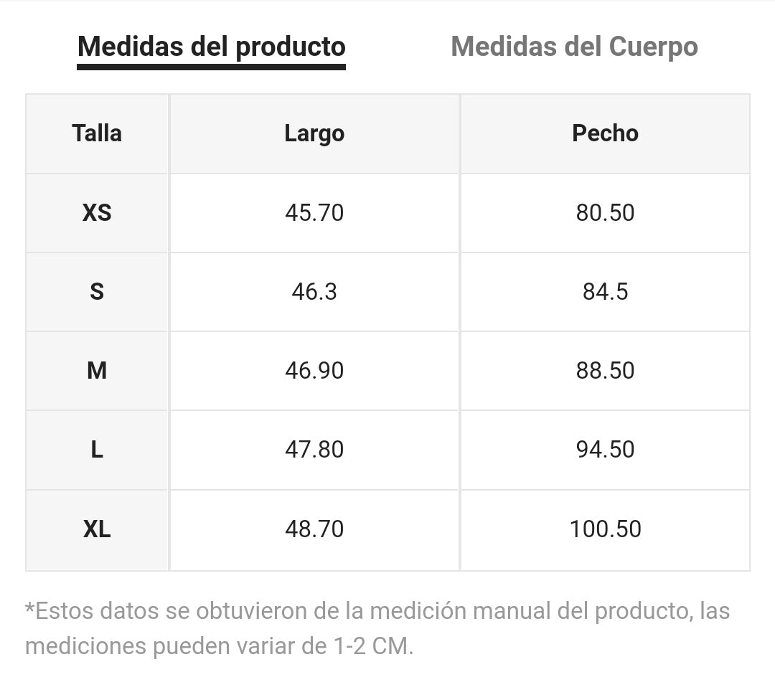Select the S size row label
This screenshot has width=775, height=700.
coord(97,292)
